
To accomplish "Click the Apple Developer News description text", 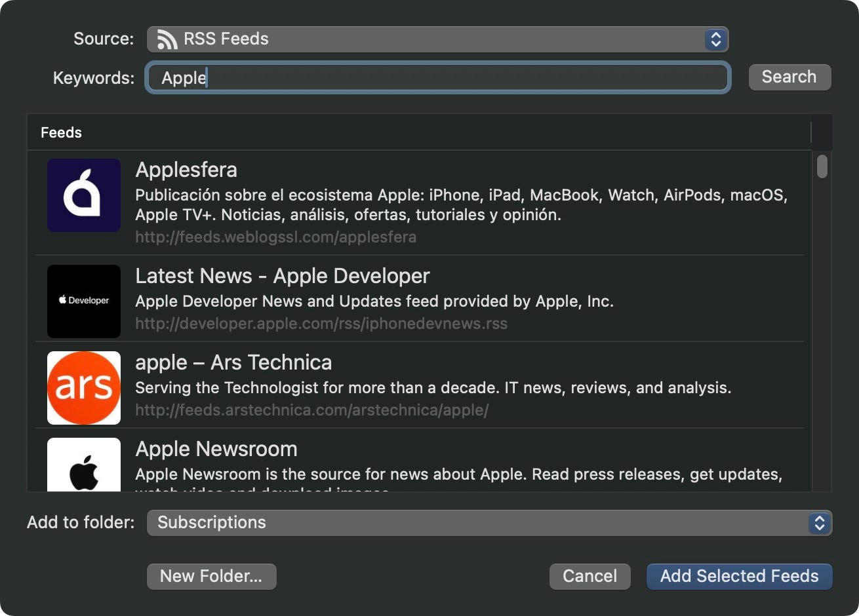I will coord(374,301).
